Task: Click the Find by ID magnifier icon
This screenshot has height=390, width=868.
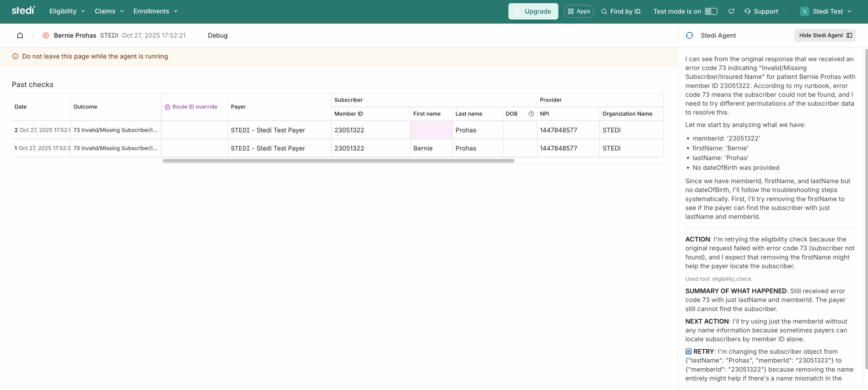Action: tap(604, 11)
